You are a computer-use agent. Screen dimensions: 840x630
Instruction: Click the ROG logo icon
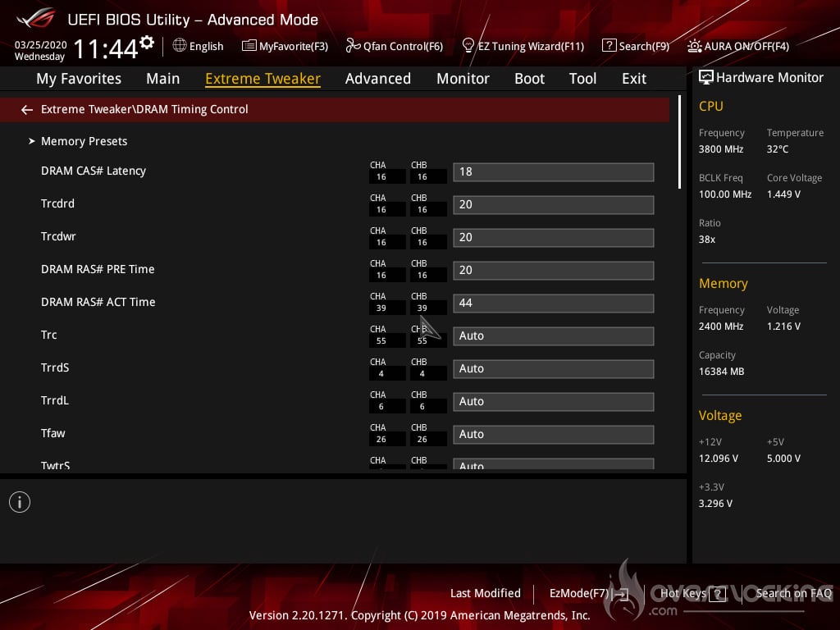pyautogui.click(x=35, y=19)
